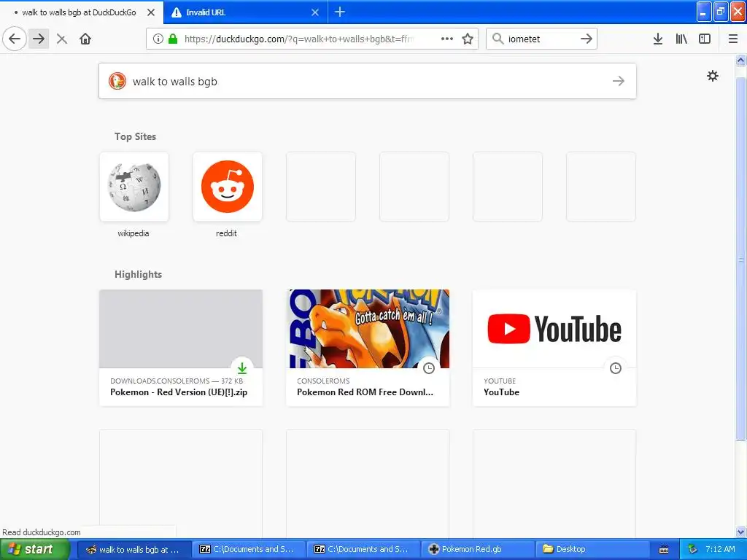
Task: Click the green download badge on Pokemon zip card
Action: coord(242,368)
